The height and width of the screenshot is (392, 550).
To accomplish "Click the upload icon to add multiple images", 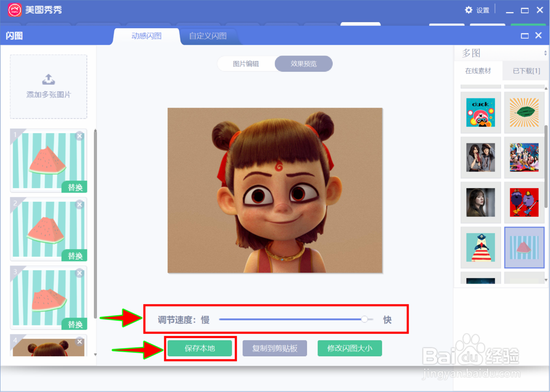I will point(48,79).
